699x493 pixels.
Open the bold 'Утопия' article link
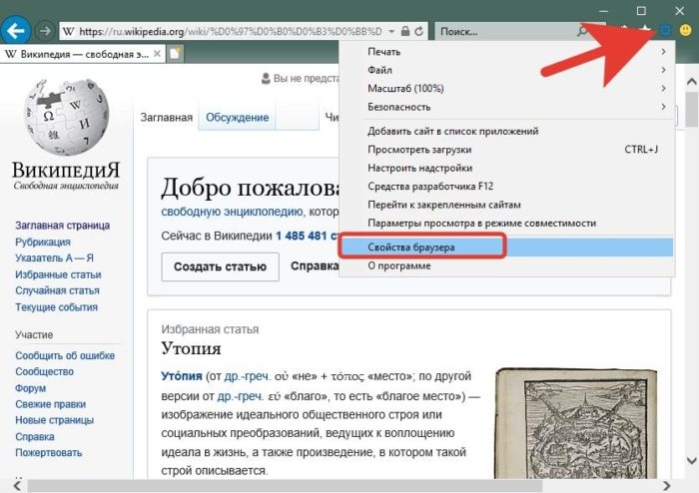pyautogui.click(x=181, y=376)
